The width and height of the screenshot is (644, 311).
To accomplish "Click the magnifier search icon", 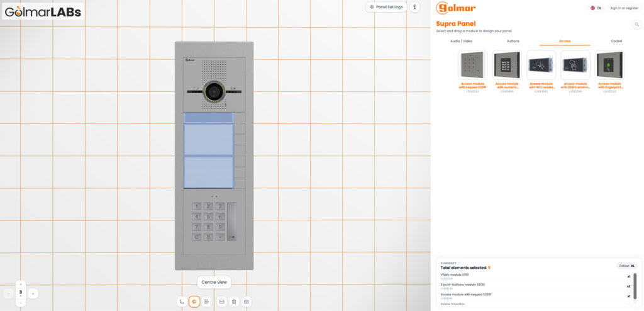I will click(637, 25).
